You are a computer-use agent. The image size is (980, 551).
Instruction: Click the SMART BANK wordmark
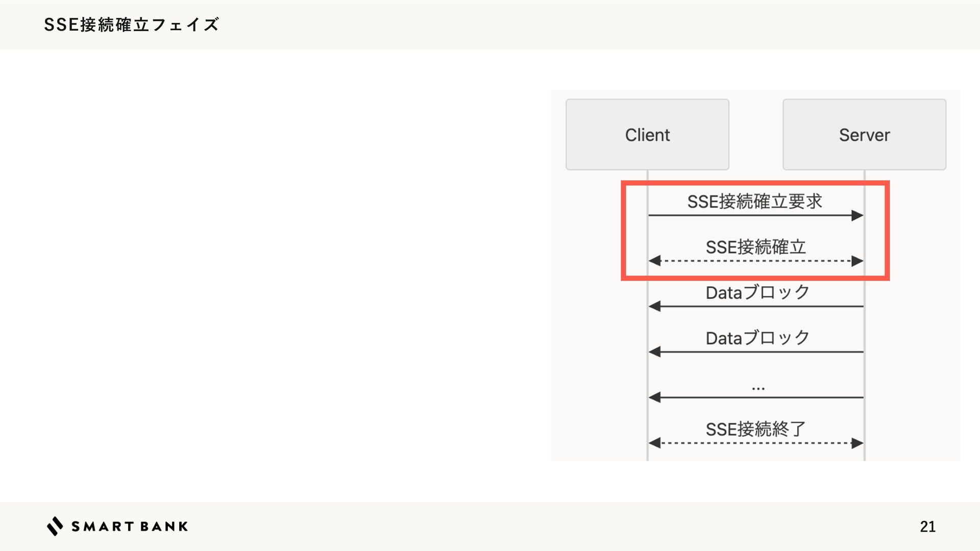tap(130, 527)
